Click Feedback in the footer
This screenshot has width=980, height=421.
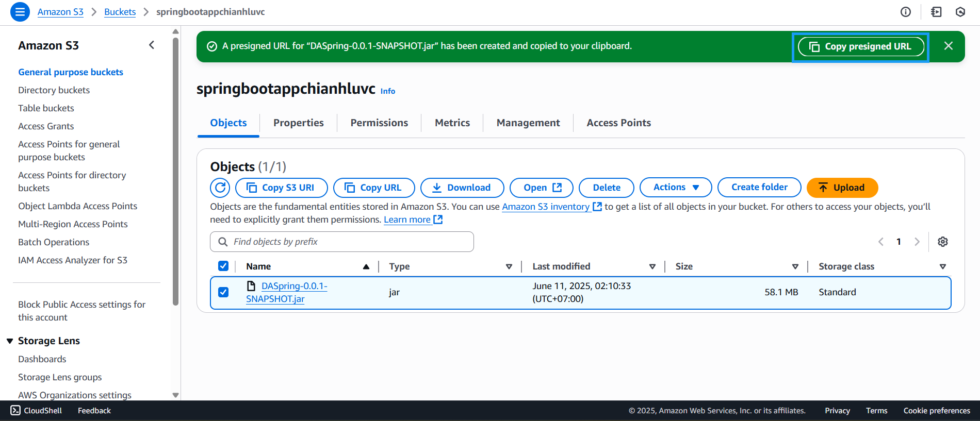(x=94, y=411)
